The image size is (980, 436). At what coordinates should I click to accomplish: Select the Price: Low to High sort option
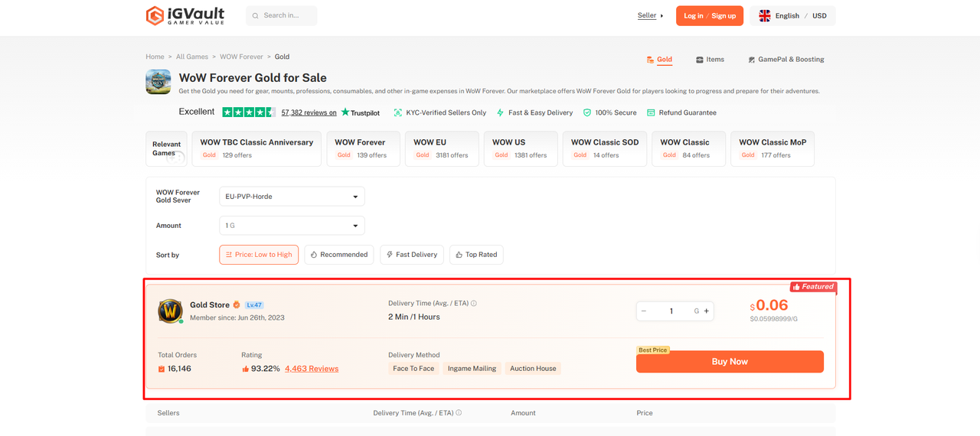click(259, 255)
